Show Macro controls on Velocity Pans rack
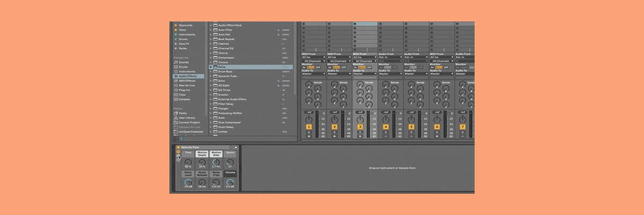This screenshot has width=644, height=215. (178, 152)
